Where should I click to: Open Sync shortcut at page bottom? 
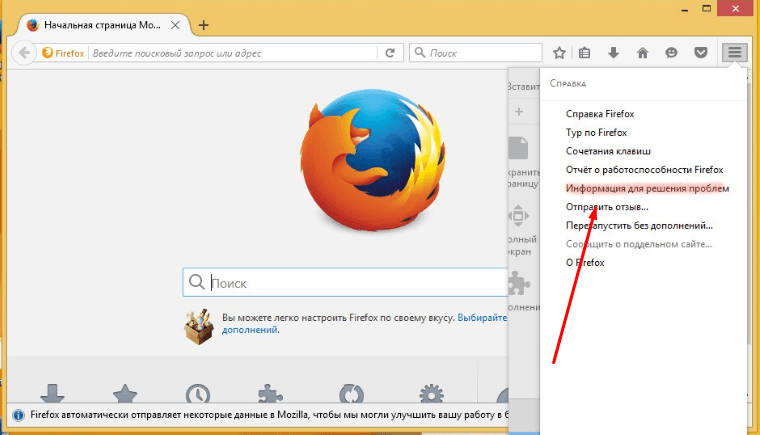pyautogui.click(x=351, y=394)
